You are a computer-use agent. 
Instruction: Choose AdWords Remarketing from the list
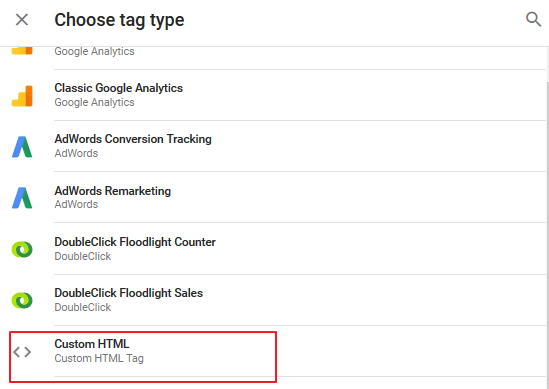(300, 197)
